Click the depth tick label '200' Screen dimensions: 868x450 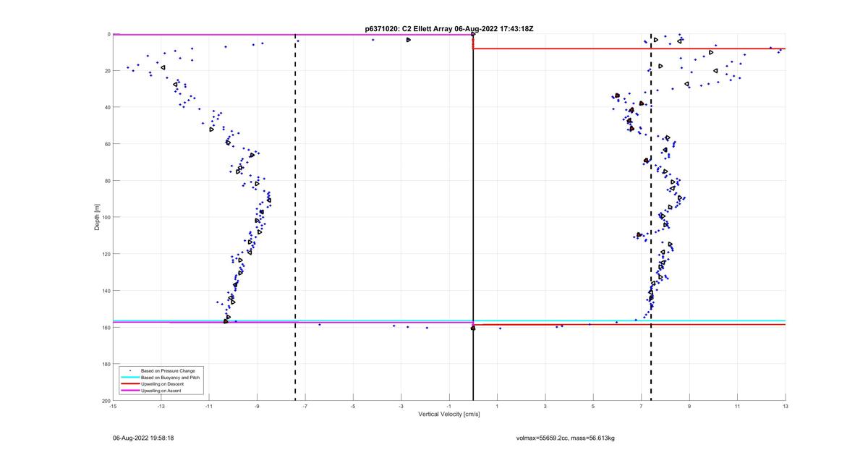coord(106,401)
